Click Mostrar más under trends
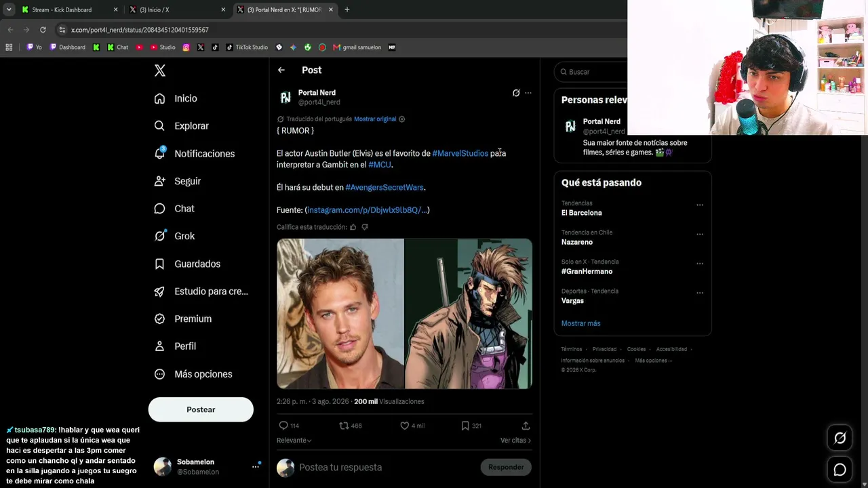This screenshot has height=488, width=868. [580, 324]
